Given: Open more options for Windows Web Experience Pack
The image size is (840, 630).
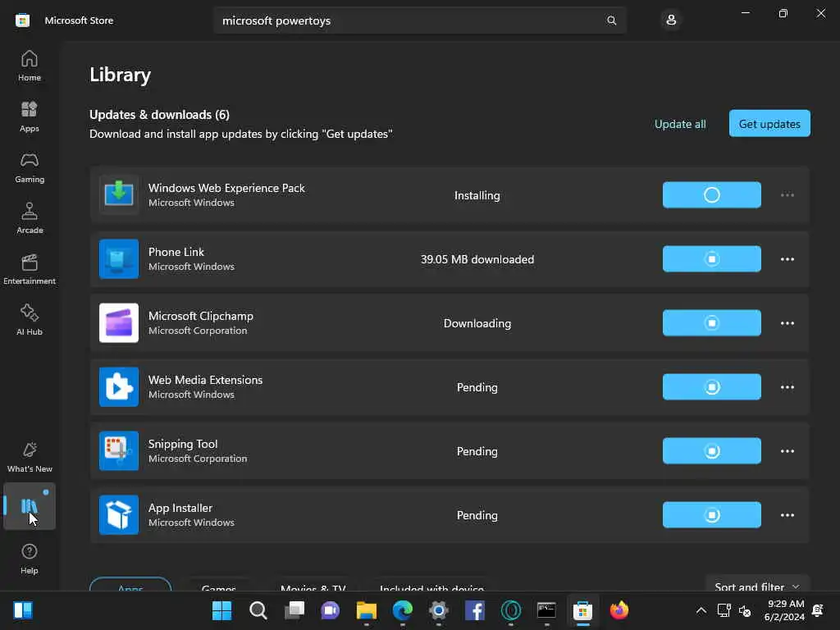Looking at the screenshot, I should click(787, 195).
